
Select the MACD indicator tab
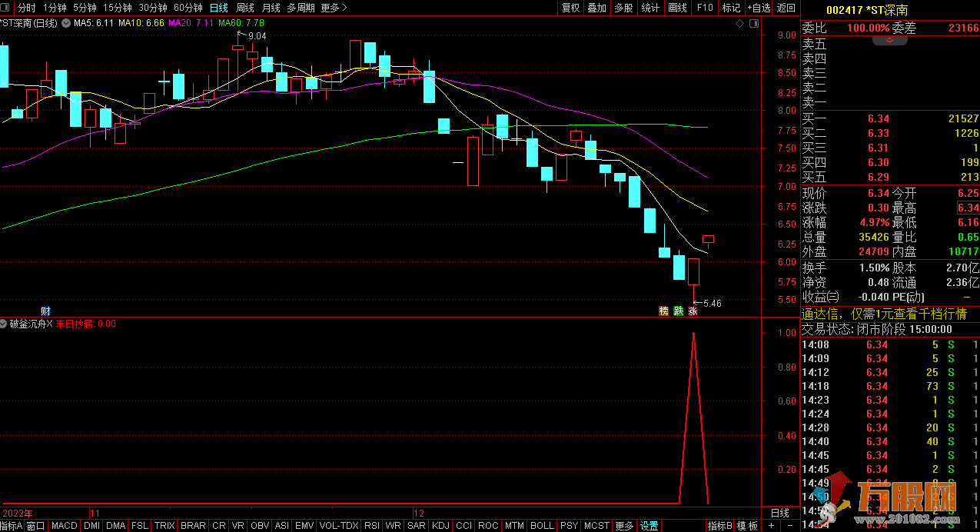pyautogui.click(x=65, y=526)
